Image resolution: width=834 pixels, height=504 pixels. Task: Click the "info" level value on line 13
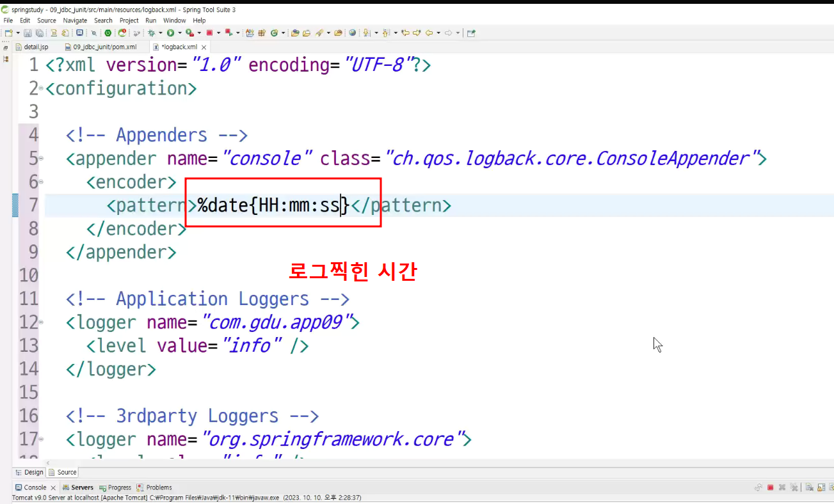[252, 345]
